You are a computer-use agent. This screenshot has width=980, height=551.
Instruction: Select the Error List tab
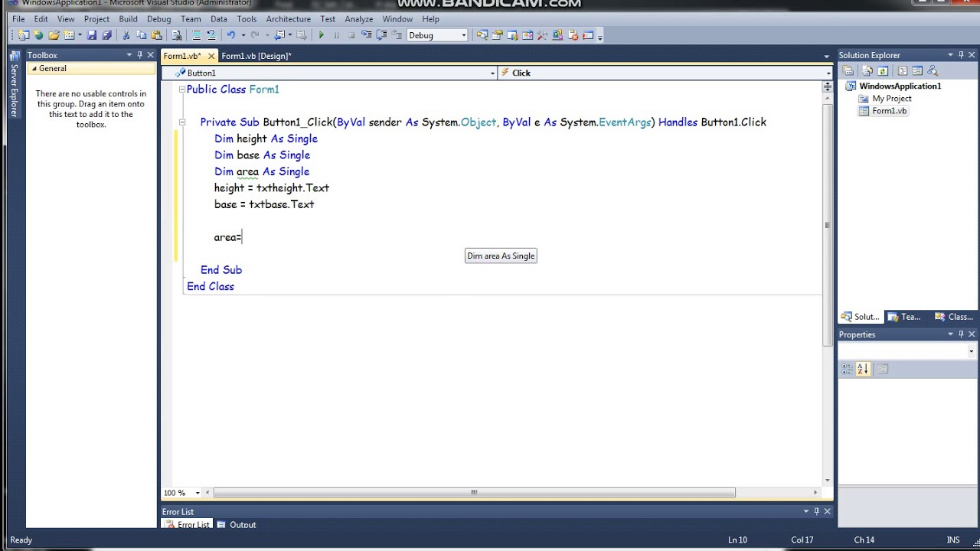tap(187, 525)
